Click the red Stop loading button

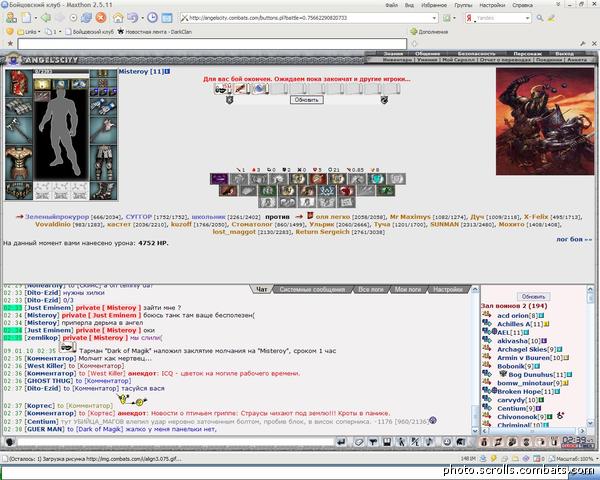point(101,18)
